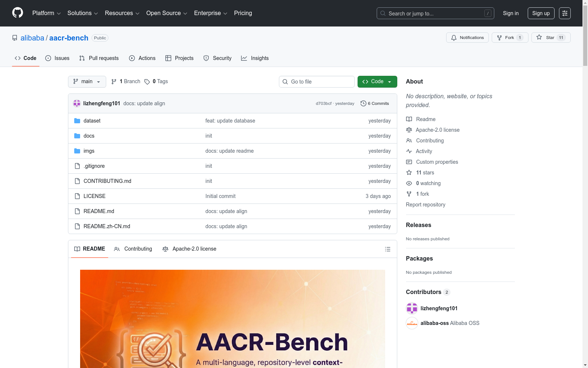This screenshot has width=588, height=368.
Task: Click the README.zh-CN.md file icon
Action: (77, 226)
